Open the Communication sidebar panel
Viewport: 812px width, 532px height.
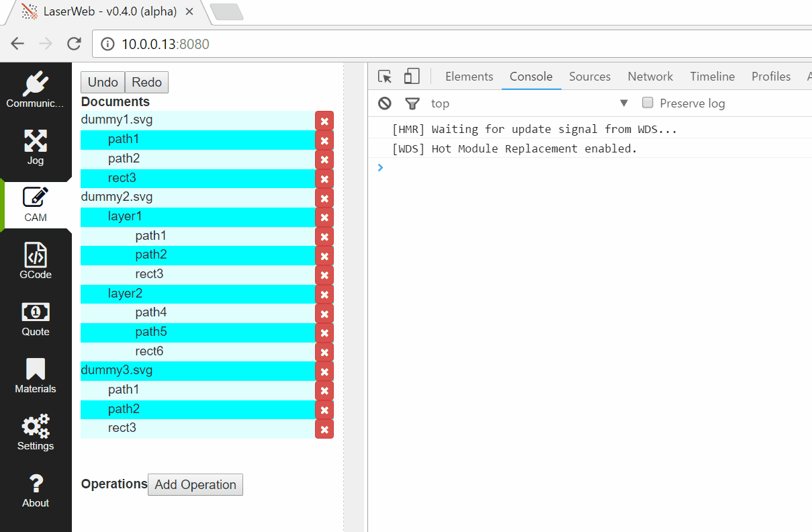36,91
